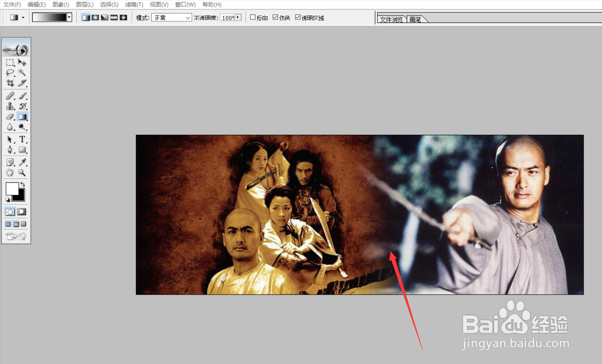The image size is (602, 364).
Task: Toggle the 反向 (Reverse) checkbox
Action: [253, 17]
